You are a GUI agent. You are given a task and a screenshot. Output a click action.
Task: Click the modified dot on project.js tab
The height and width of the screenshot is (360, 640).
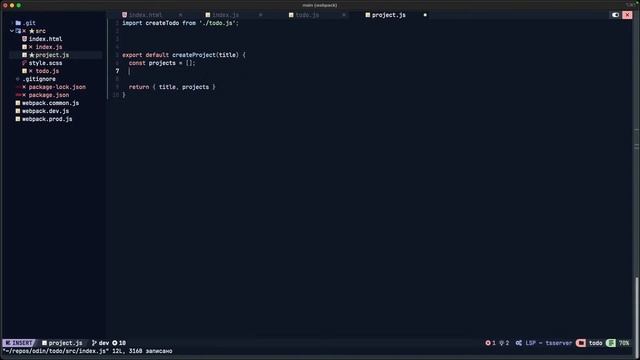[425, 15]
